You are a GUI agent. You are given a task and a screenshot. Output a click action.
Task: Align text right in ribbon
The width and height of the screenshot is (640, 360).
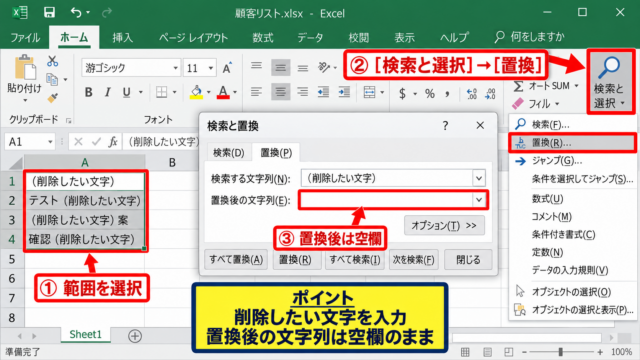pos(302,92)
